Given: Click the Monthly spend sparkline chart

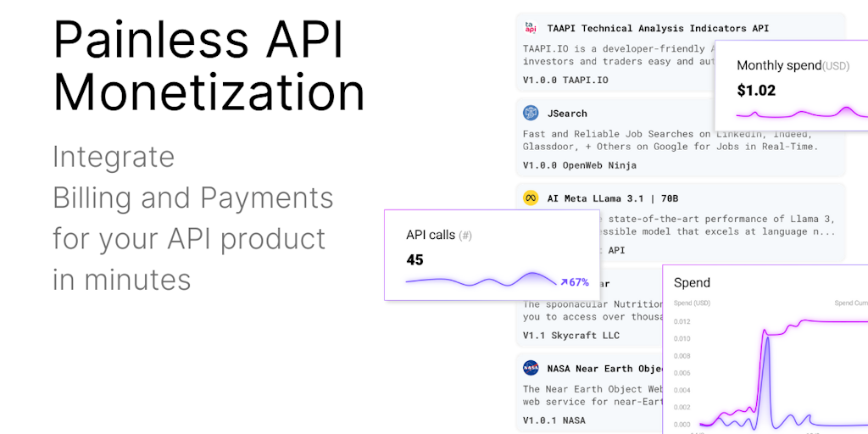Looking at the screenshot, I should pos(802,113).
